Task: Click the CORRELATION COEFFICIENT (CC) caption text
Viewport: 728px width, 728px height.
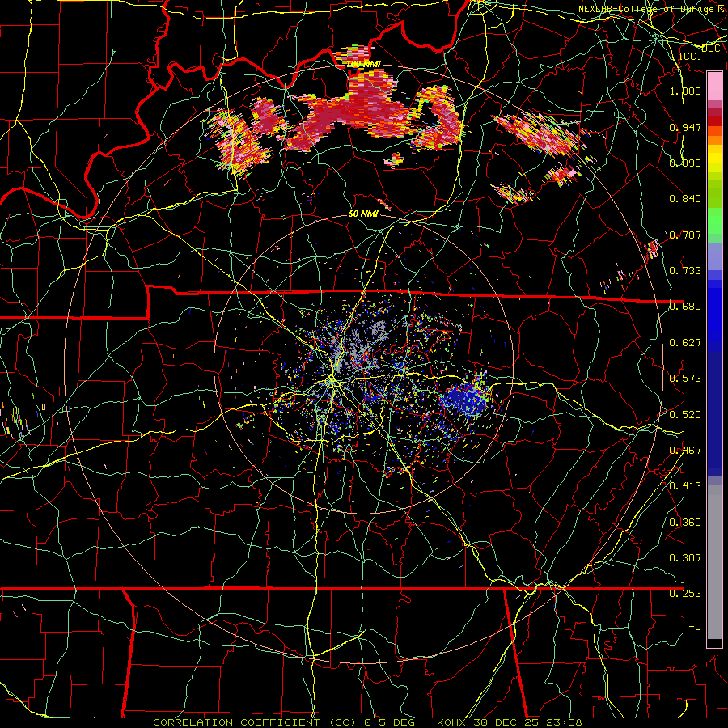Action: click(255, 722)
